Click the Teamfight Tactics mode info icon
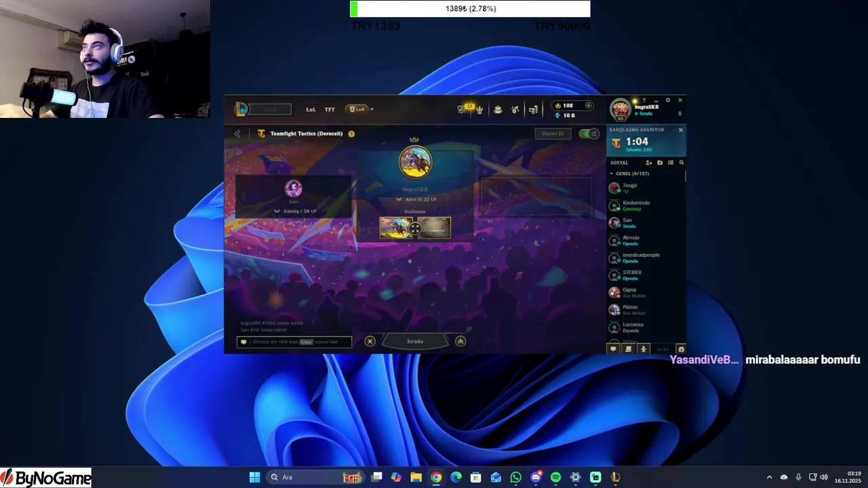Viewport: 868px width, 488px height. [351, 134]
